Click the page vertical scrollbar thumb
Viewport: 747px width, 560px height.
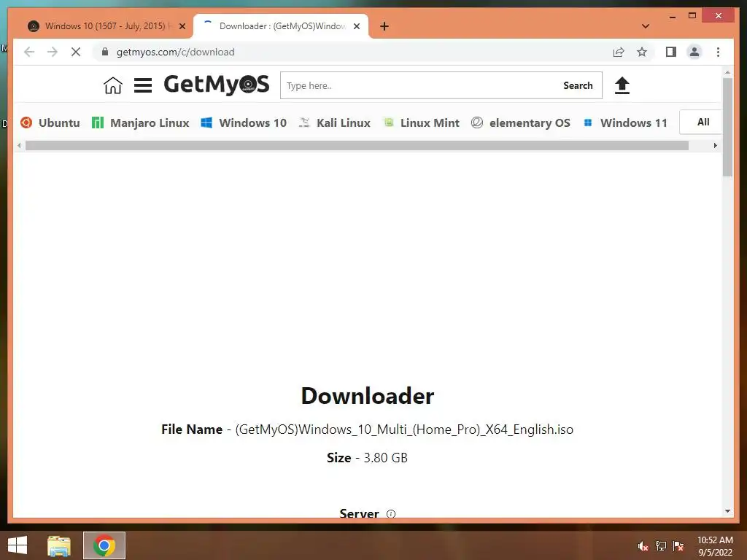pyautogui.click(x=727, y=127)
